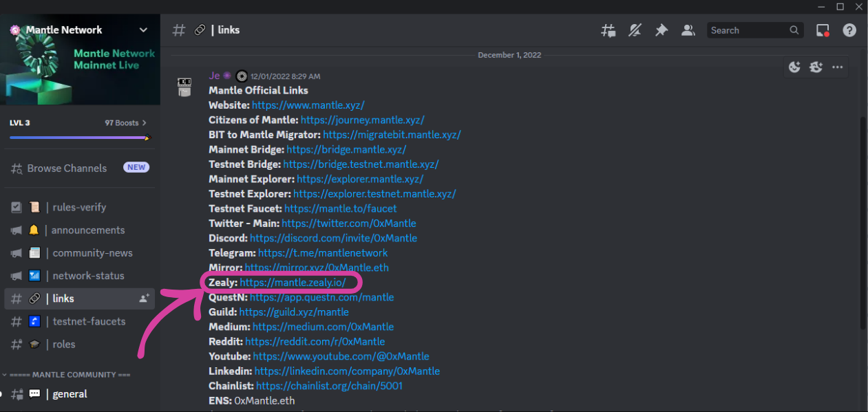This screenshot has width=868, height=412.
Task: Click the rules-verify checkbox icon
Action: (17, 207)
